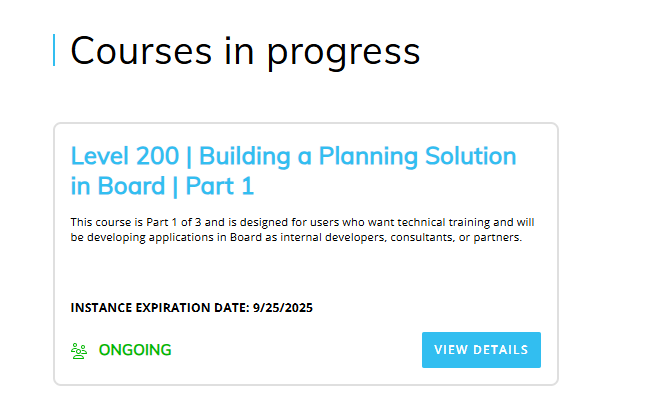Click the words "Level 200" in title
The width and height of the screenshot is (662, 403).
pos(125,156)
